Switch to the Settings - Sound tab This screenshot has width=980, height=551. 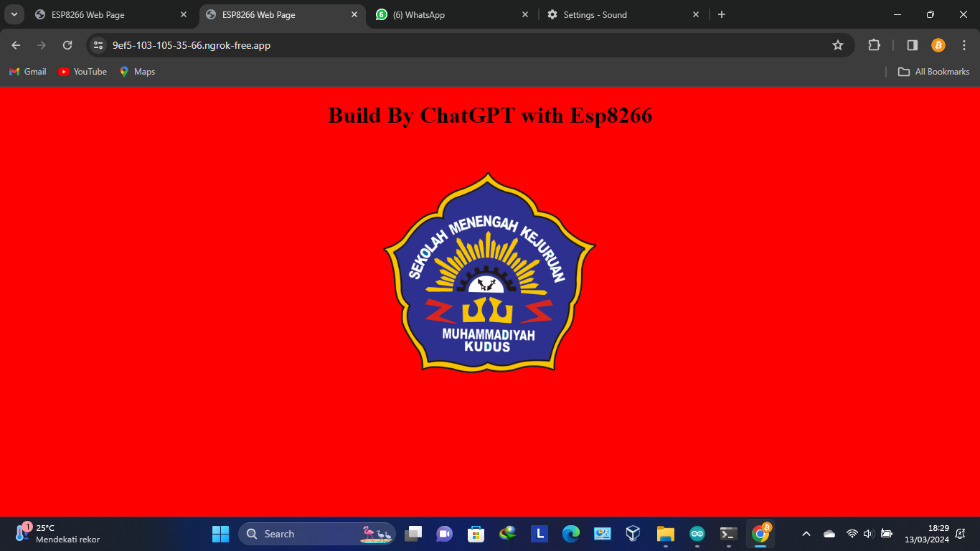click(x=623, y=14)
